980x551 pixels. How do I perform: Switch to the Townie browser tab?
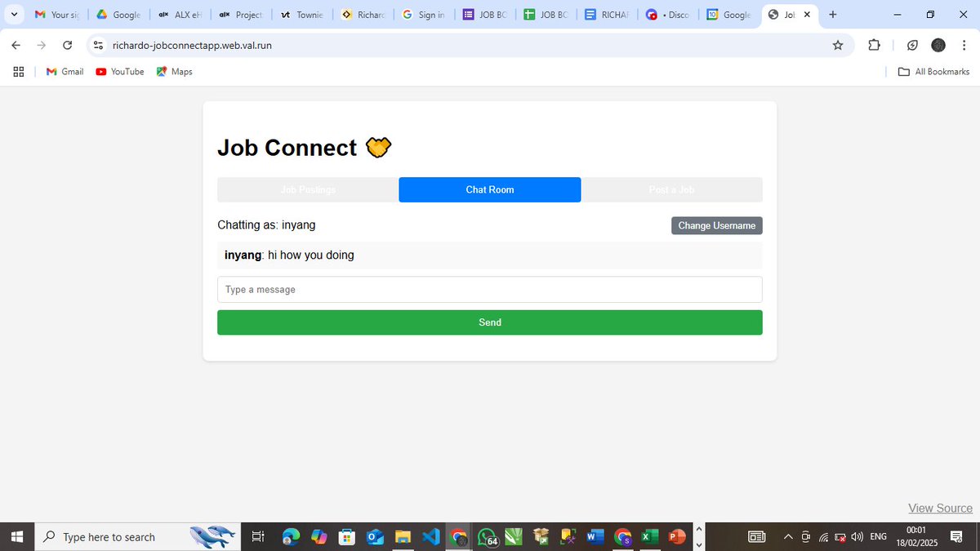click(x=302, y=15)
